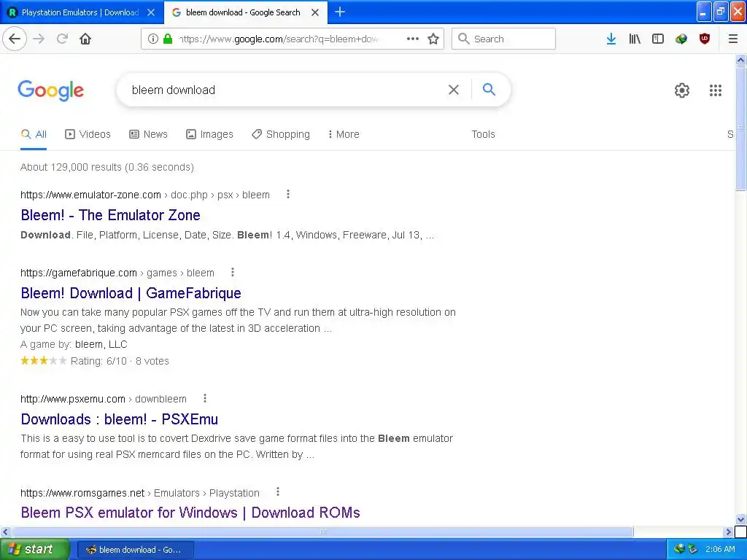Image resolution: width=747 pixels, height=560 pixels.
Task: Click the taskbar clock showing 2:06 AM
Action: click(x=720, y=549)
